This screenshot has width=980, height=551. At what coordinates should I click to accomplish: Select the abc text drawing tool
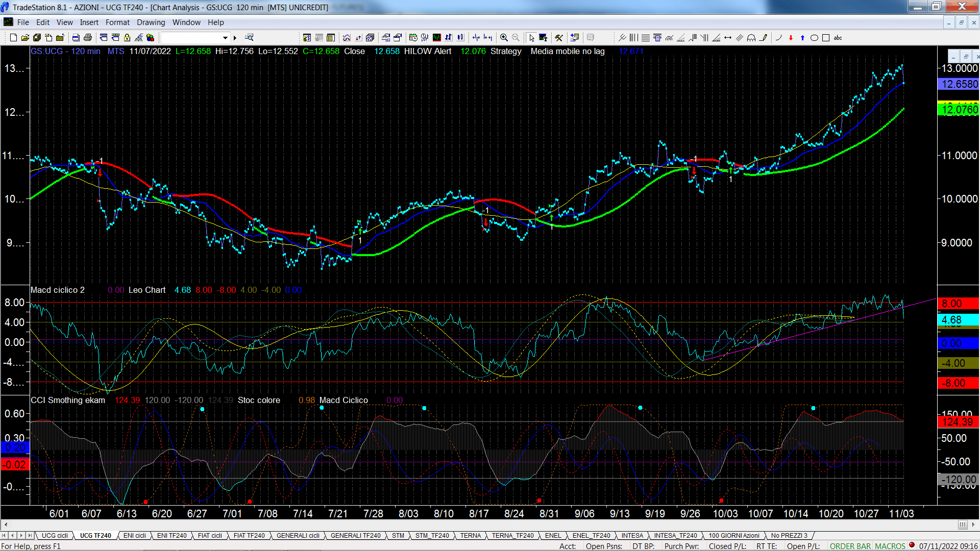[x=838, y=38]
